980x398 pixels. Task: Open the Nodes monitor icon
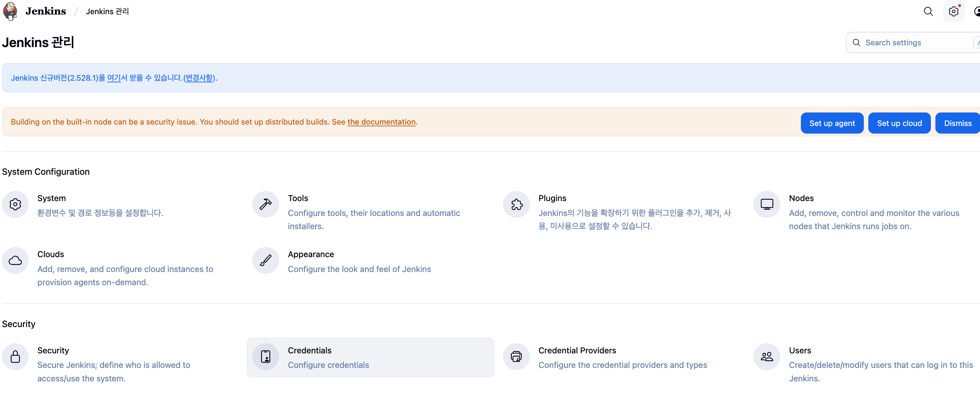(767, 205)
